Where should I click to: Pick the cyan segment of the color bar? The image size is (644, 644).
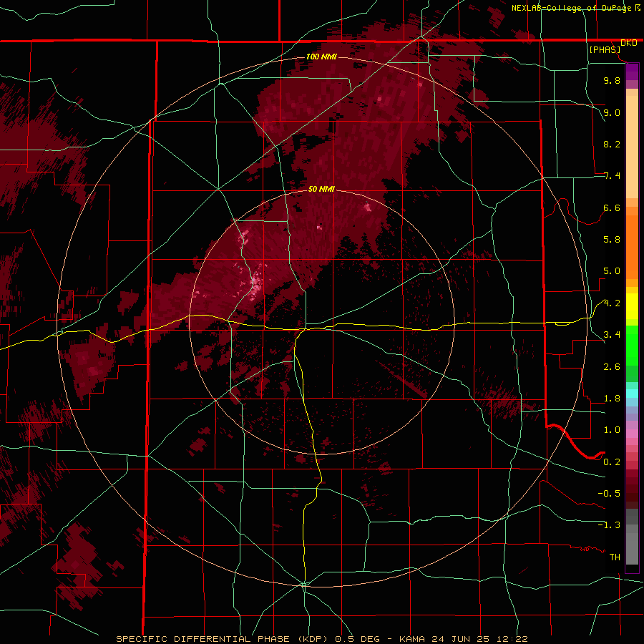(x=632, y=394)
